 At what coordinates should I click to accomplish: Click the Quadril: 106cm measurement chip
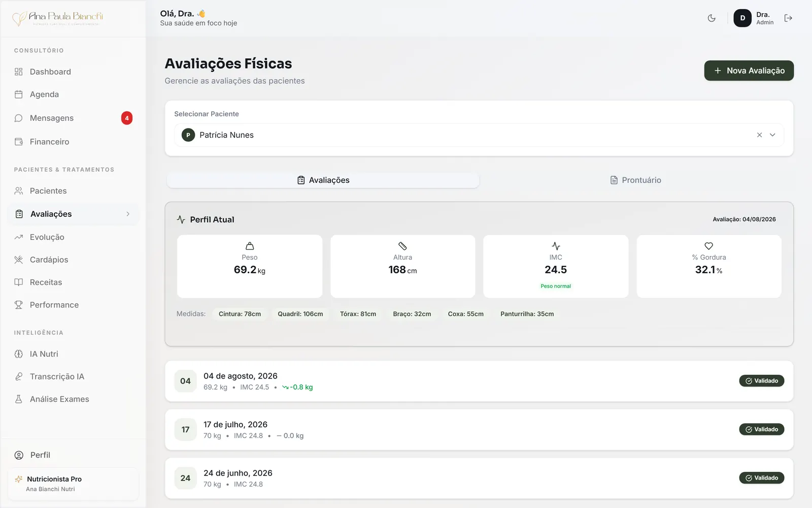point(300,314)
